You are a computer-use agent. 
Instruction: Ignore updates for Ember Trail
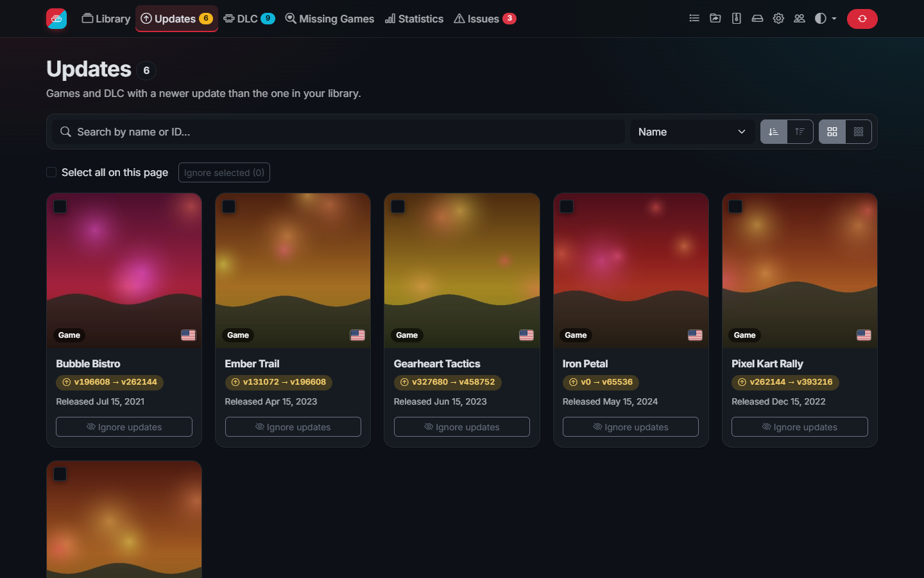pos(293,427)
